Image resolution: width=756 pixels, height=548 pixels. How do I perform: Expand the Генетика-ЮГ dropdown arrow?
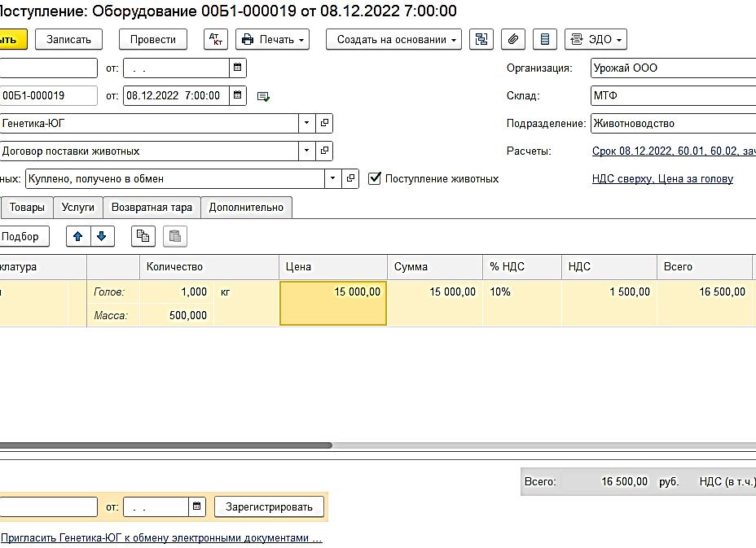click(306, 124)
